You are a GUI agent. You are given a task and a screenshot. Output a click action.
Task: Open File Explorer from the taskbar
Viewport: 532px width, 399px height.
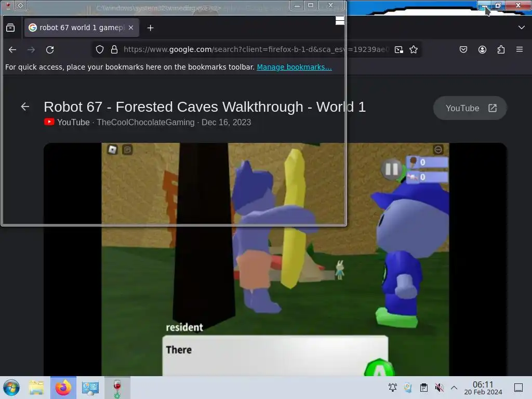(x=36, y=388)
